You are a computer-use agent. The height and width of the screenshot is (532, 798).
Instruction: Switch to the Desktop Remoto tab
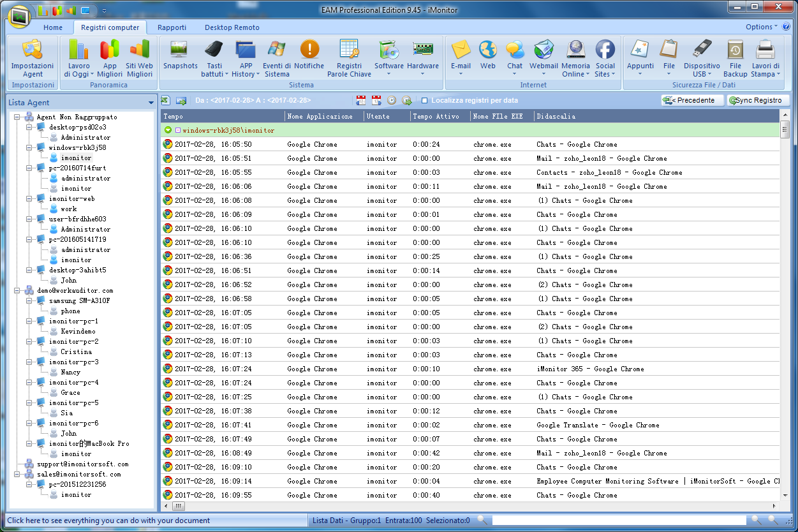click(232, 27)
